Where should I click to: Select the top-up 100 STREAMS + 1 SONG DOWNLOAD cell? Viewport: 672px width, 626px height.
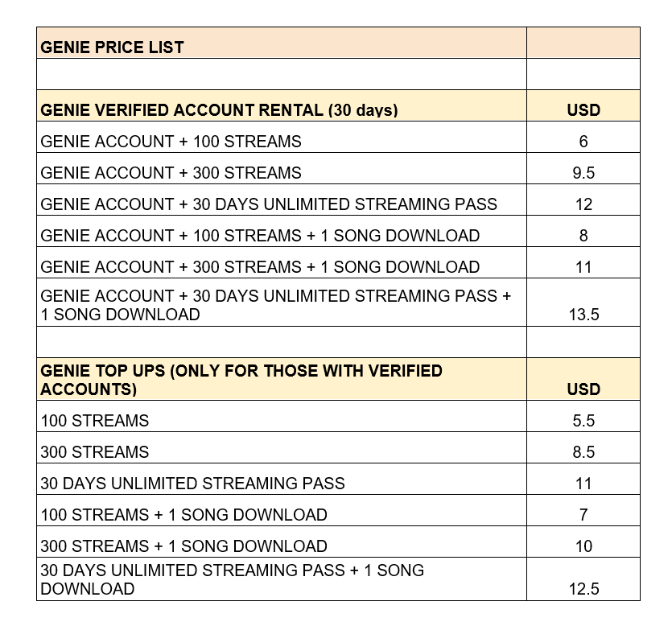[183, 515]
